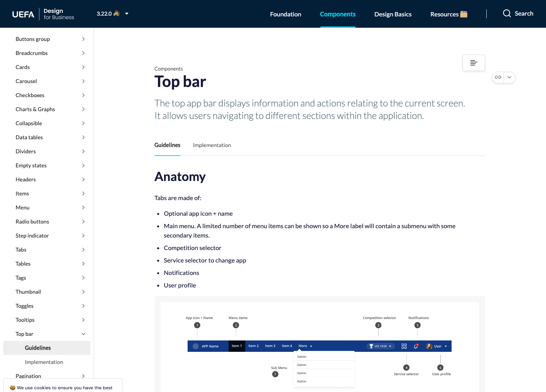
Task: Expand the Data tables chevron
Action: (83, 137)
